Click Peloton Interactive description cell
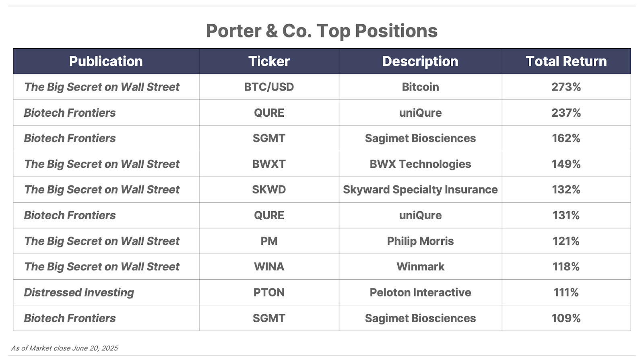 420,292
